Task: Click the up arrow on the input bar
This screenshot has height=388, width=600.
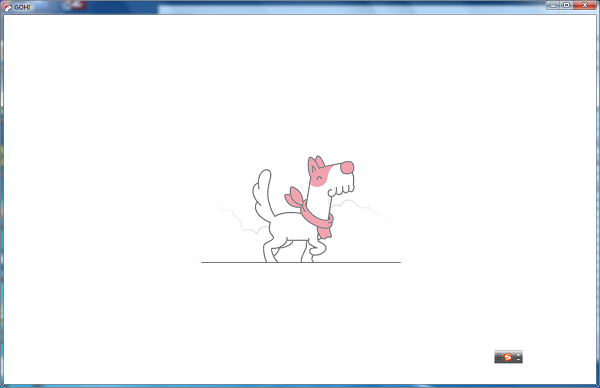Action: pos(518,355)
